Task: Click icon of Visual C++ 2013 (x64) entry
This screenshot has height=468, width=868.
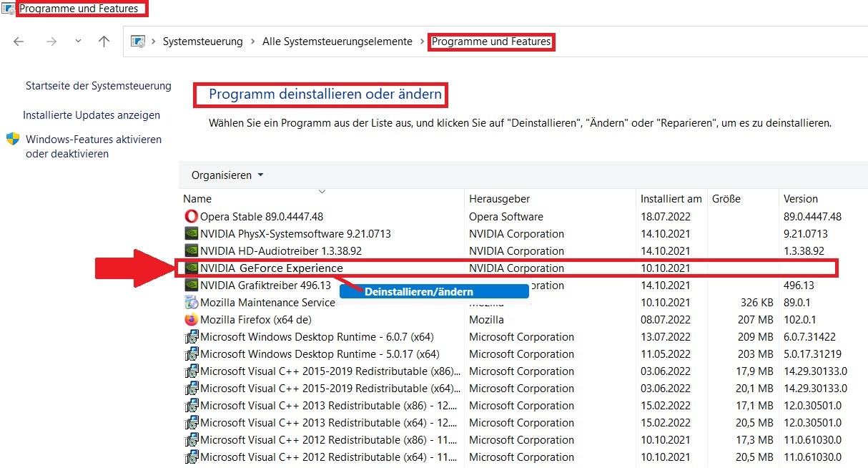Action: coord(191,422)
